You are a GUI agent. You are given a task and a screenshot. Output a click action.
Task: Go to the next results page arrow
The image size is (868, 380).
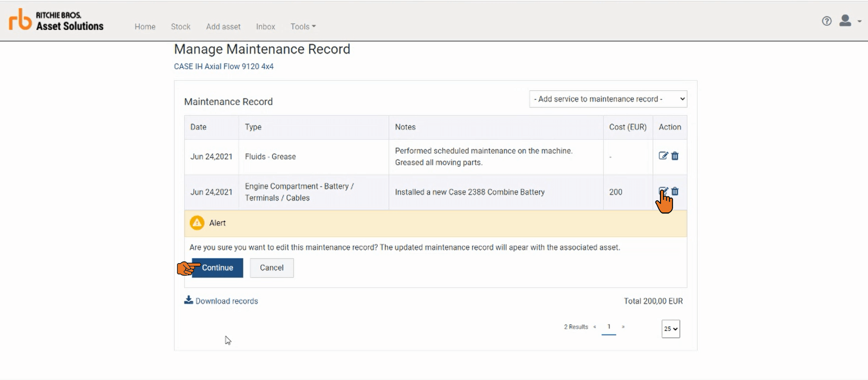pos(623,327)
